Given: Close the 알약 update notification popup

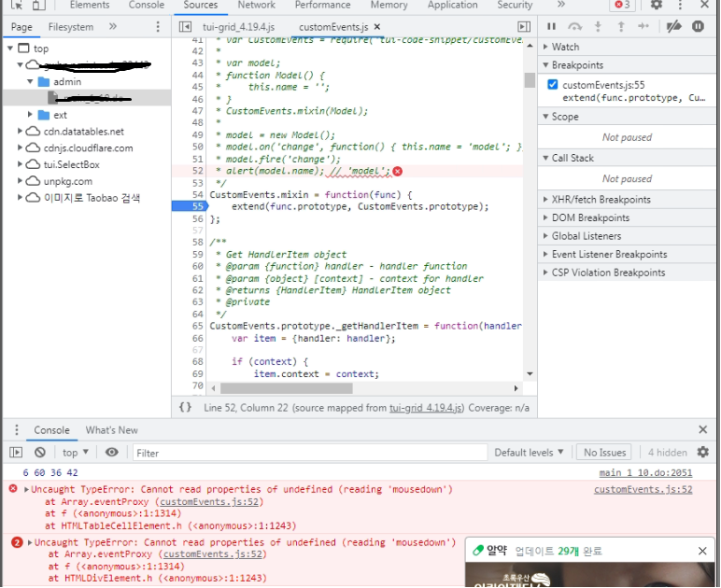Looking at the screenshot, I should pos(702,551).
